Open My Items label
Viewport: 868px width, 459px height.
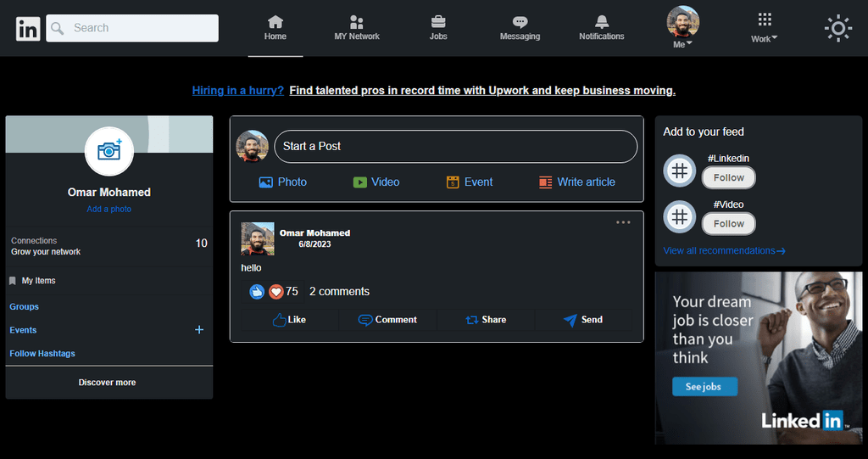click(x=39, y=281)
